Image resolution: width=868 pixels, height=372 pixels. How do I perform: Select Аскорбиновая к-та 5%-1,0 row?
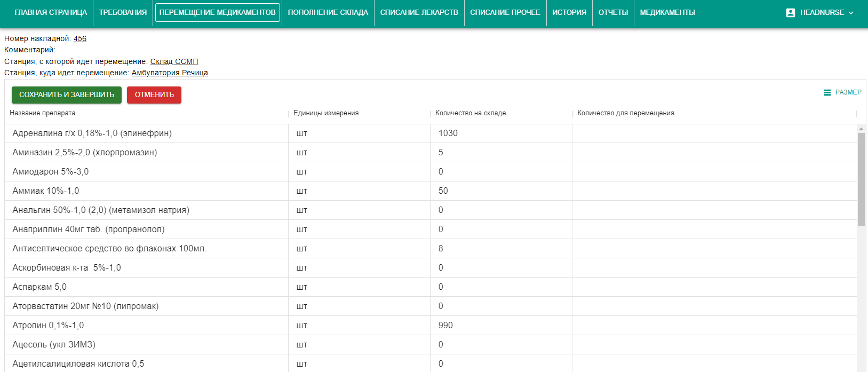click(431, 268)
